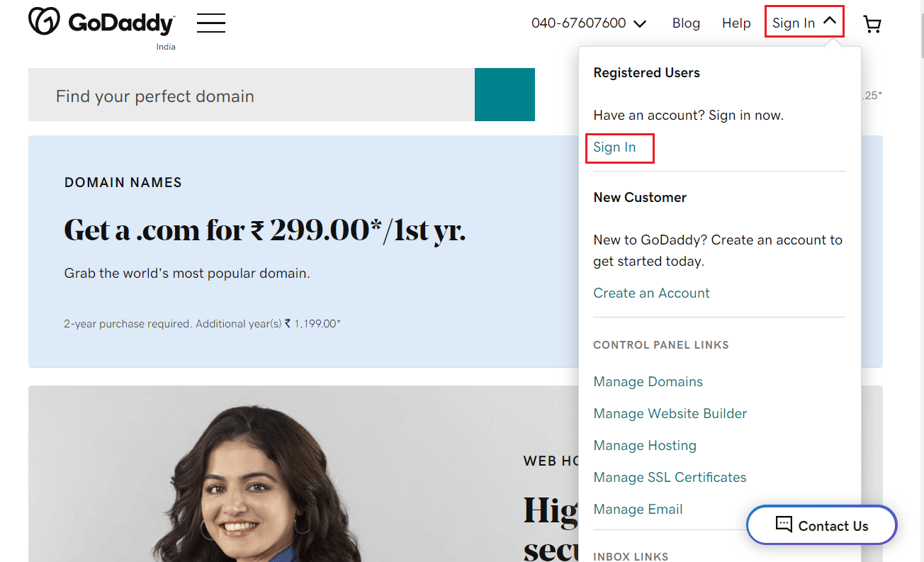Click Sign In under Registered Users
This screenshot has width=924, height=562.
(614, 147)
